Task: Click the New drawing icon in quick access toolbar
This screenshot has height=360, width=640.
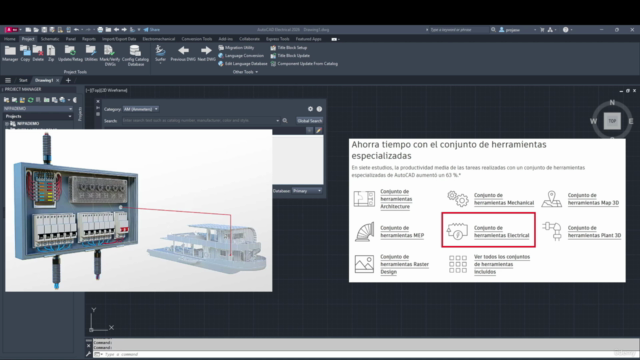Action: coord(28,30)
